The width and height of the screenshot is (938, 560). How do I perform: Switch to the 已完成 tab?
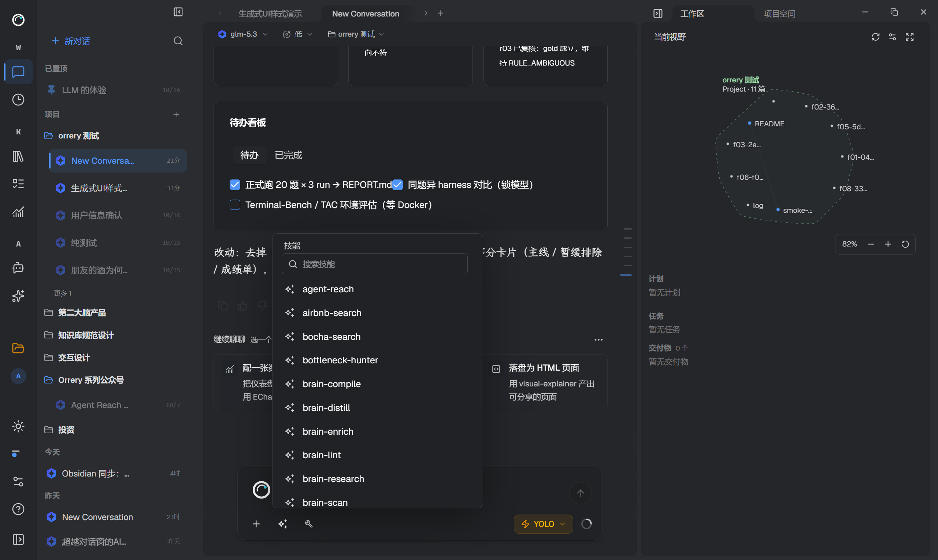288,155
